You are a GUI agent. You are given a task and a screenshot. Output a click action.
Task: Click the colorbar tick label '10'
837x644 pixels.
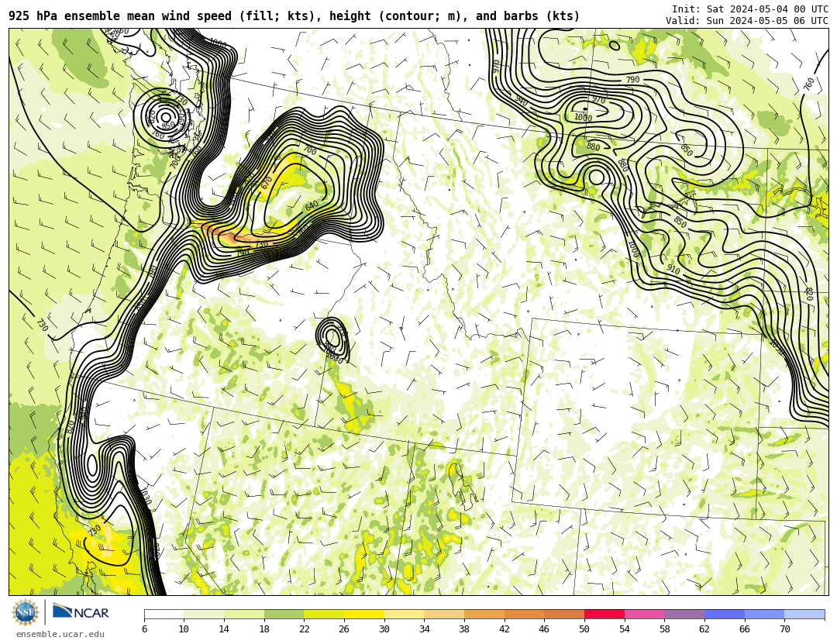coord(184,629)
